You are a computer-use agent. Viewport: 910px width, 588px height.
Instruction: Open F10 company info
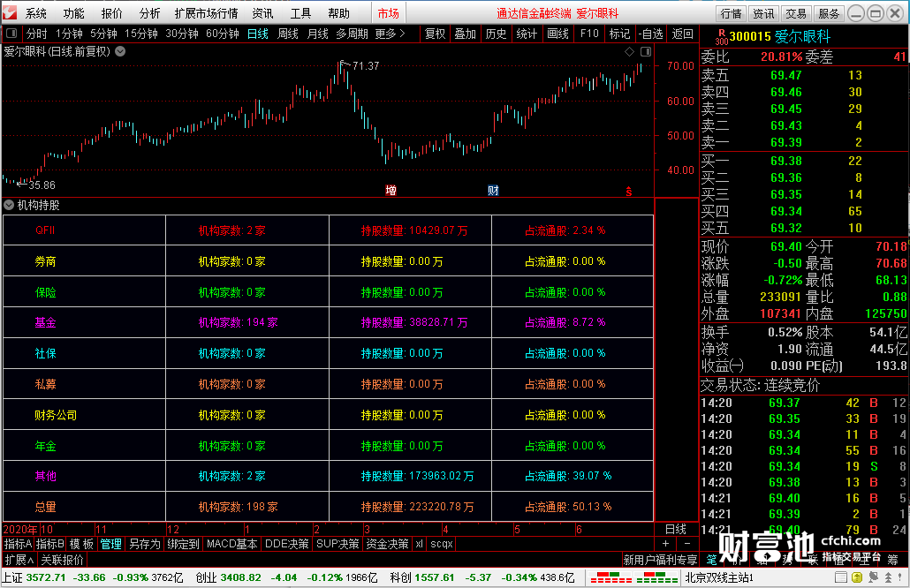(589, 34)
